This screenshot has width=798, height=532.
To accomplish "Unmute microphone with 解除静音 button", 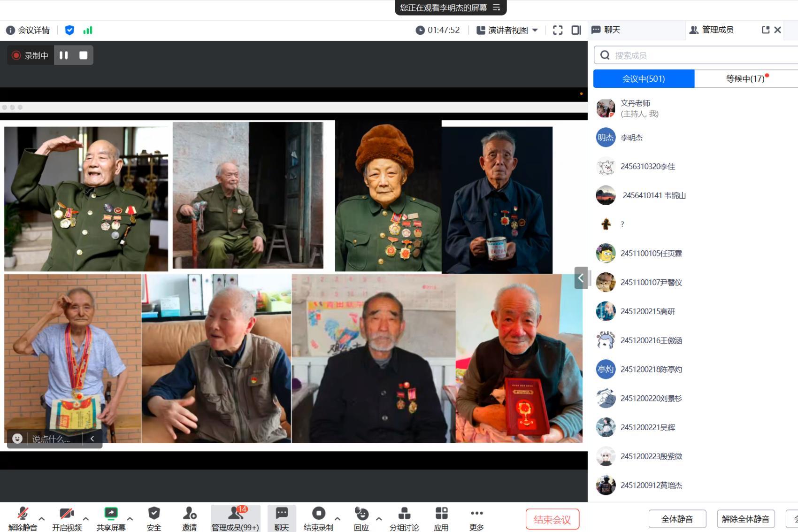I will click(x=23, y=518).
